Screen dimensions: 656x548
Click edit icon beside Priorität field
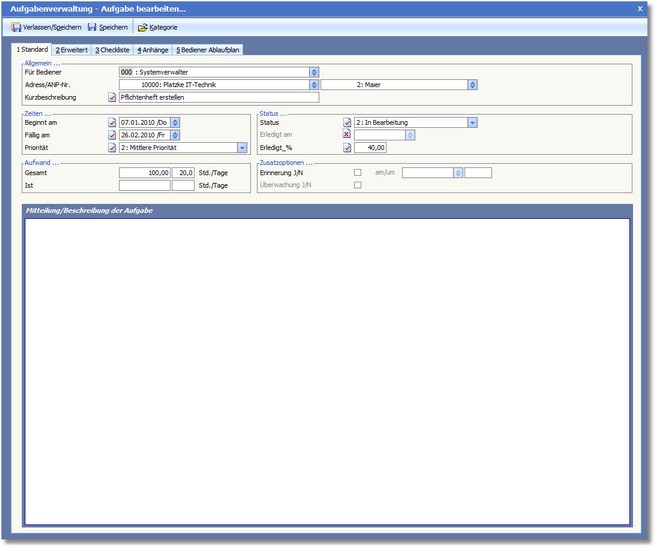[x=112, y=147]
